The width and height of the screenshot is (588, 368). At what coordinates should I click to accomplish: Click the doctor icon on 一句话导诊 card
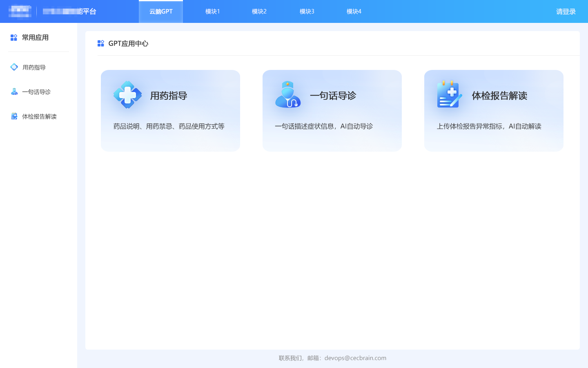pos(288,95)
